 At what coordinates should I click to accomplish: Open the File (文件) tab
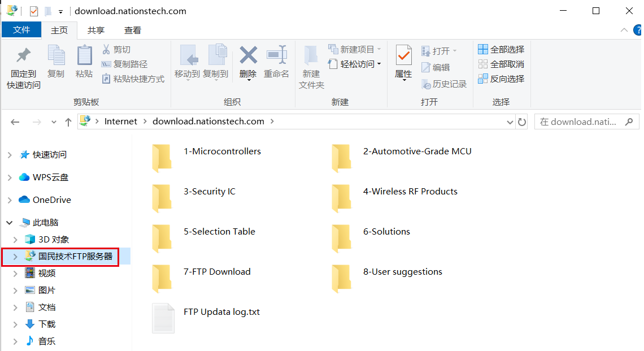(x=21, y=30)
